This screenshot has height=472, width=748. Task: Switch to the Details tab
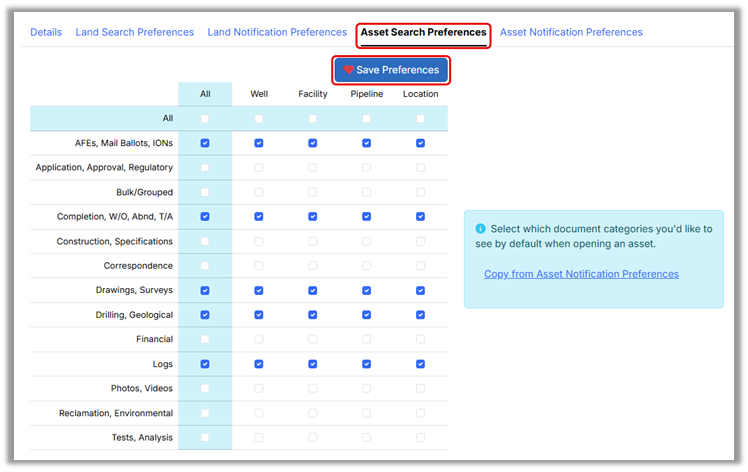(x=46, y=32)
